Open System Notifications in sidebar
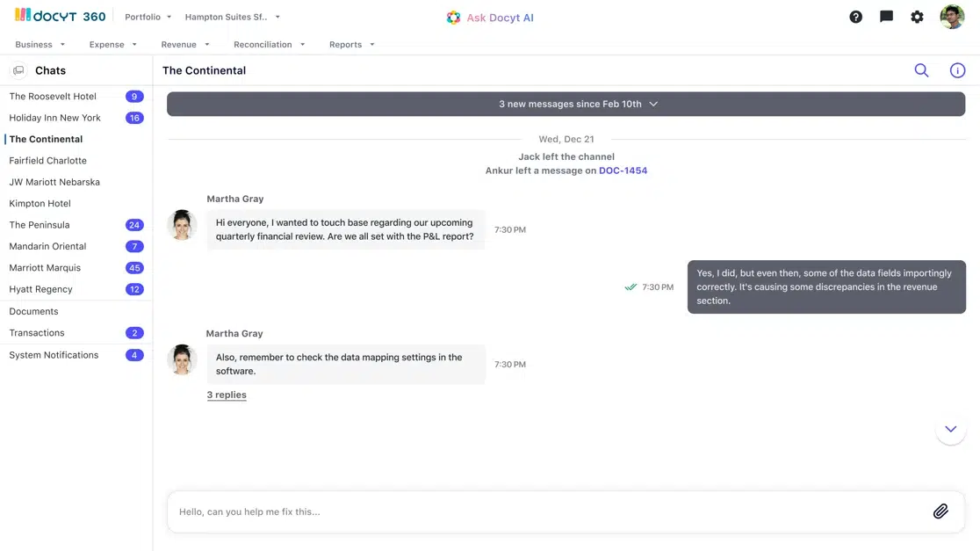 (x=54, y=355)
